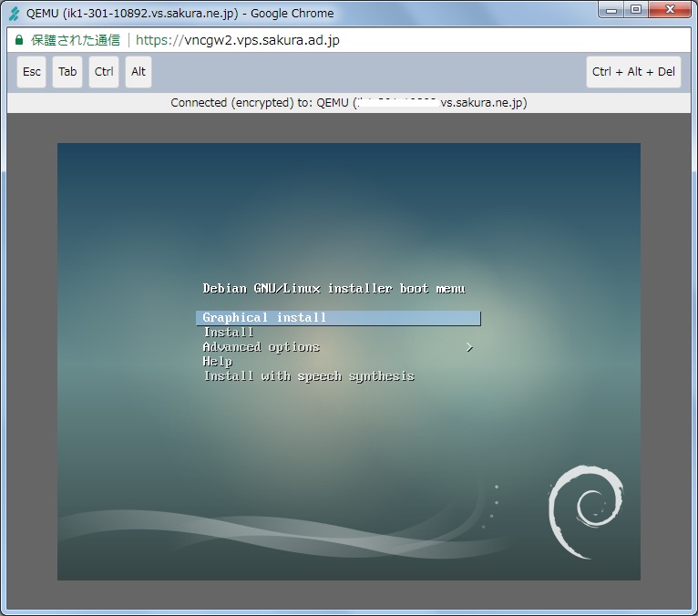The height and width of the screenshot is (616, 698).
Task: Choose Install with speech synthesis
Action: [310, 376]
